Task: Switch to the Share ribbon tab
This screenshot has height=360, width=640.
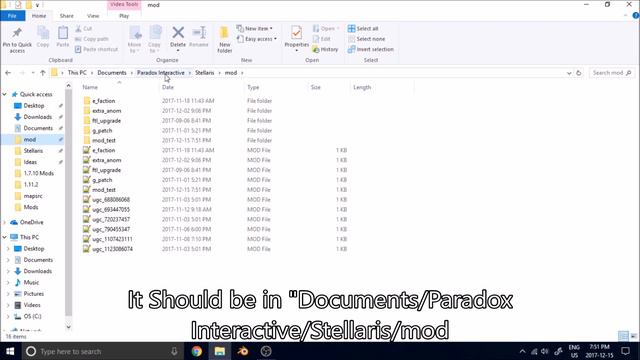Action: coord(67,16)
